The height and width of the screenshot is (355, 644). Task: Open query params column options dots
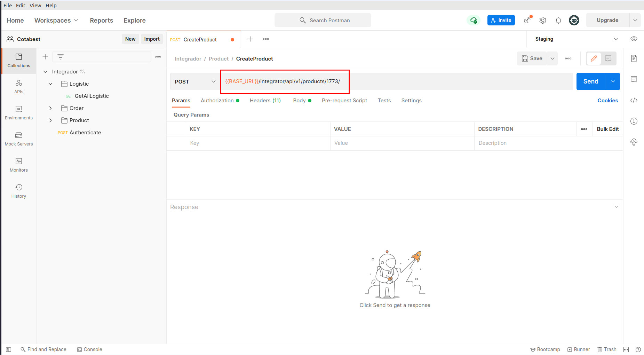click(x=584, y=129)
